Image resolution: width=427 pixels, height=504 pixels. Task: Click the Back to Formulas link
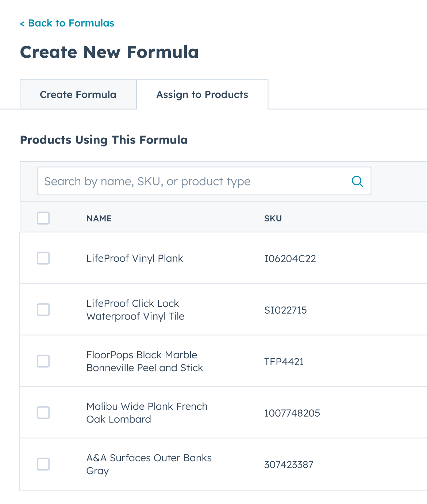click(67, 23)
